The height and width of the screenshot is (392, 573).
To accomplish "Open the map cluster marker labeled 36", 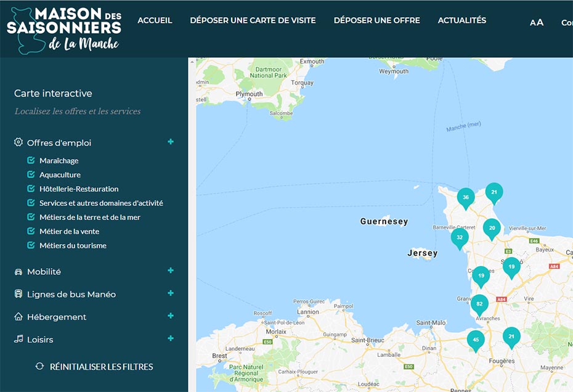I will [x=466, y=198].
